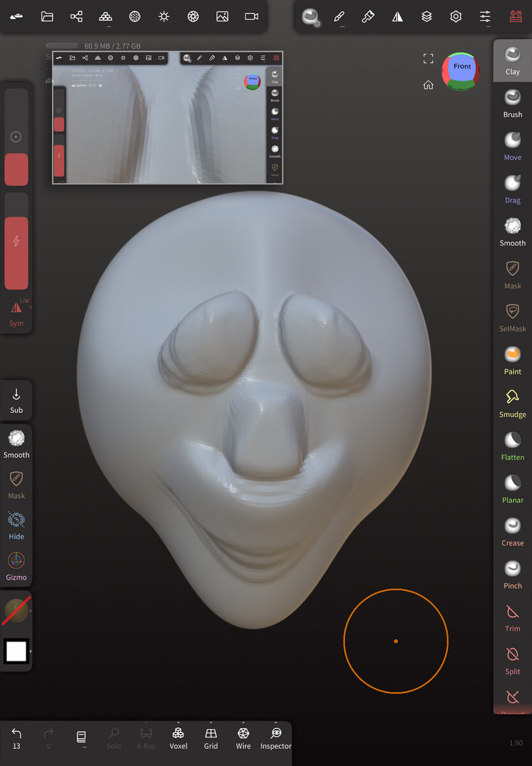
Task: Expand arrow beside Sym button
Action: coord(30,307)
